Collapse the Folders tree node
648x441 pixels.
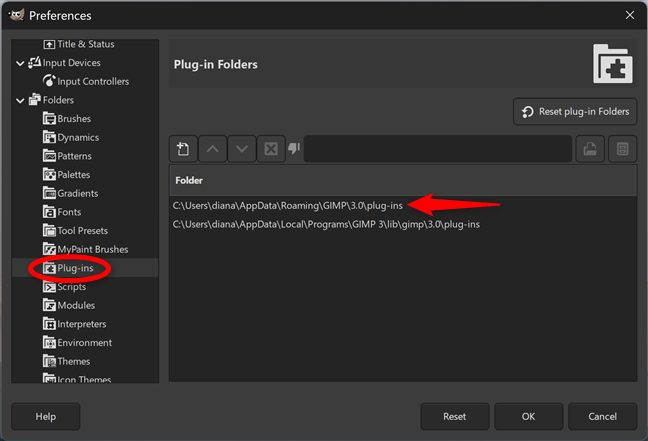tap(20, 100)
